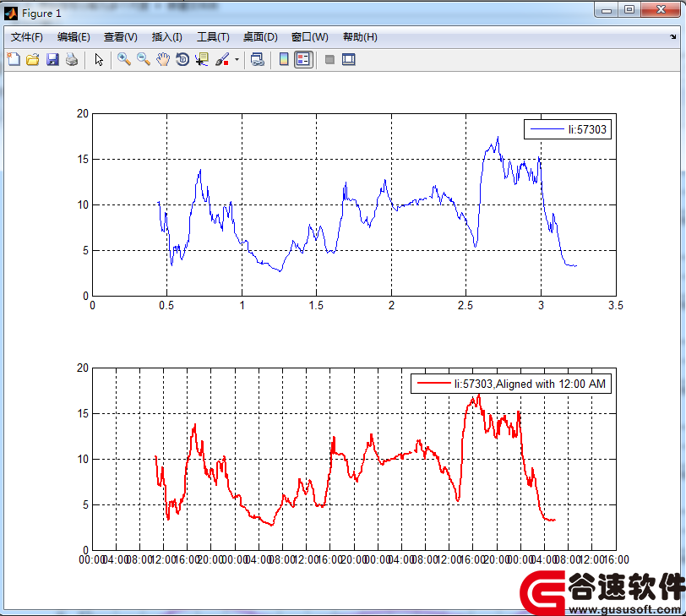Activate the Brush data tool
Image resolution: width=686 pixels, height=616 pixels.
click(x=222, y=59)
